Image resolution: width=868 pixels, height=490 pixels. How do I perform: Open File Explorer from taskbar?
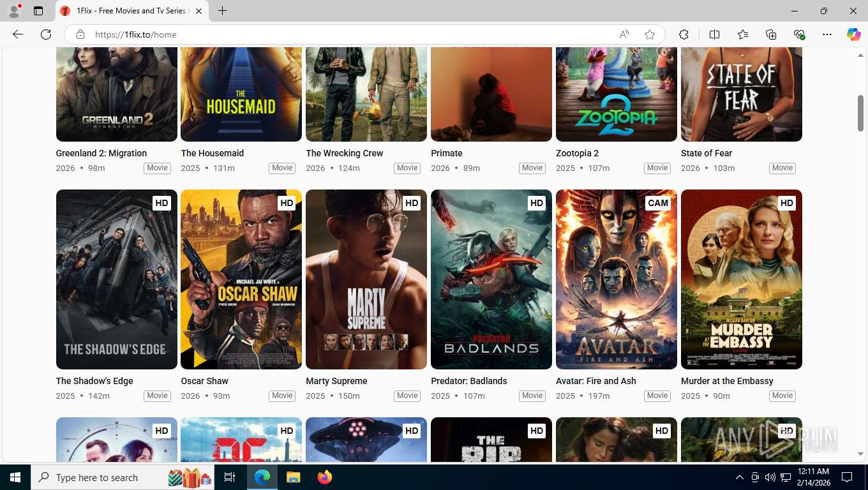(293, 477)
